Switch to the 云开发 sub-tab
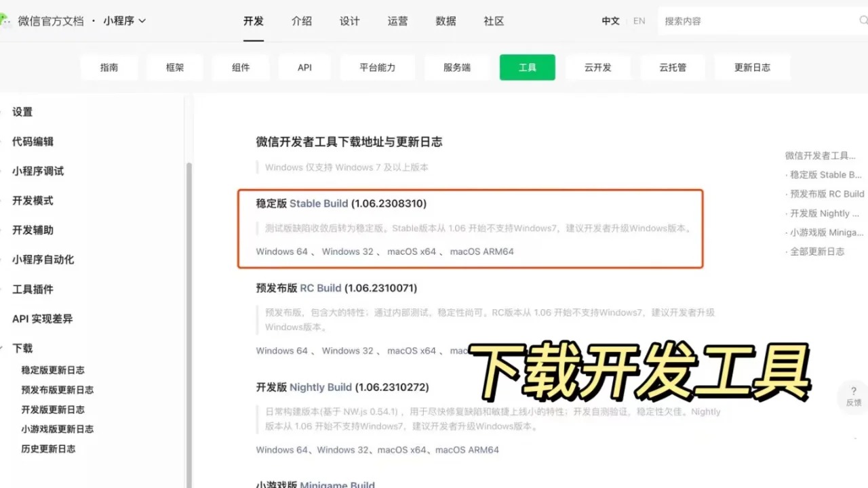Screen dimensions: 868x488 [598, 67]
